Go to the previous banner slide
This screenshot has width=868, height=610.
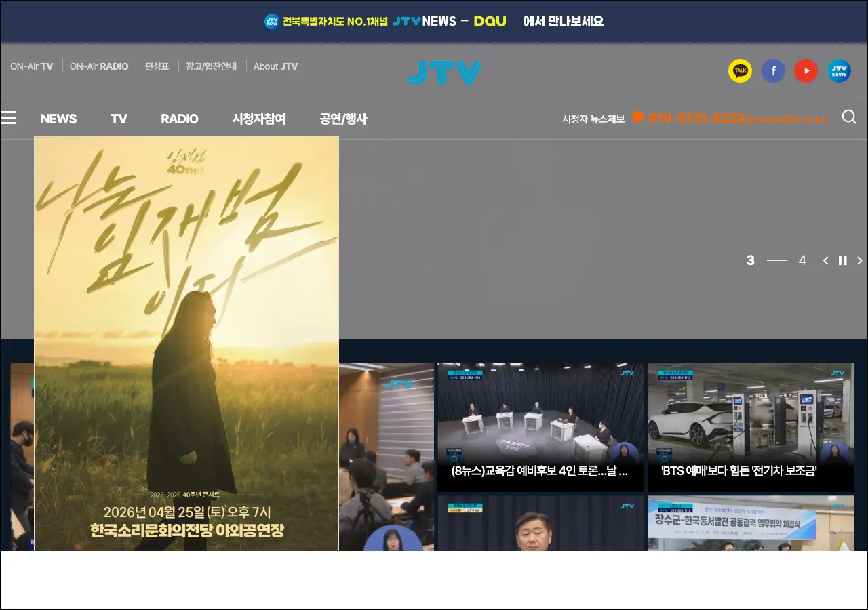click(x=825, y=260)
